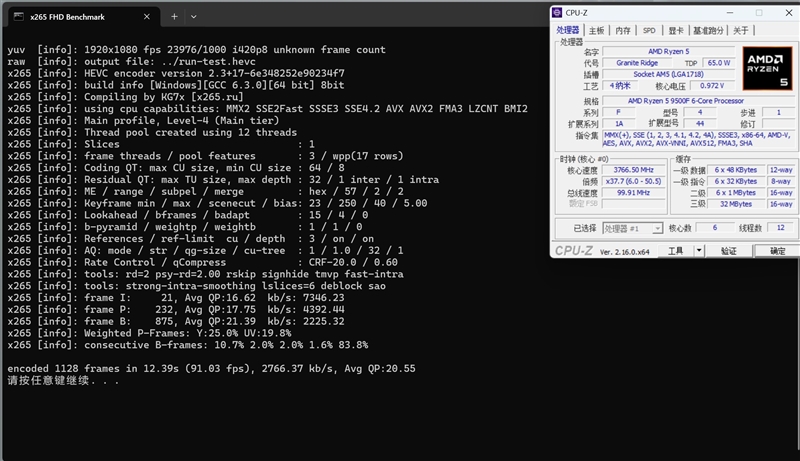Image resolution: width=800 pixels, height=461 pixels.
Task: Select the 显卡 tab
Action: (x=676, y=31)
